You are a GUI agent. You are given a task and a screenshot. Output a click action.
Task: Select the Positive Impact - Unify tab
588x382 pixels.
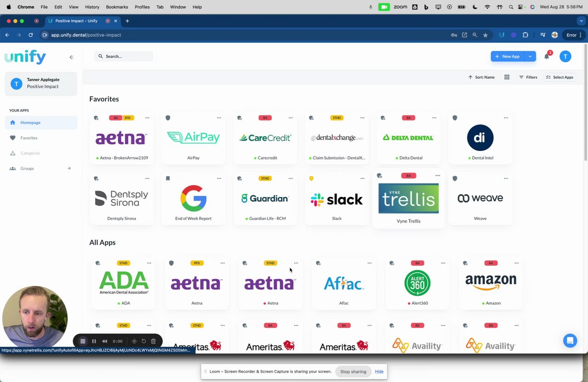tap(83, 21)
